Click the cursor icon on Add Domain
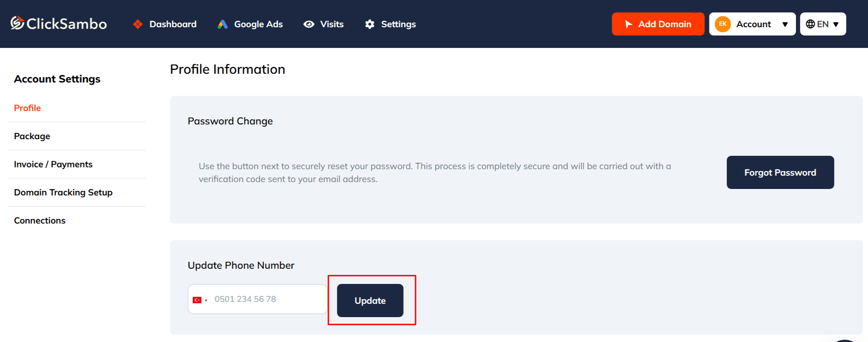The height and width of the screenshot is (342, 868). [628, 24]
